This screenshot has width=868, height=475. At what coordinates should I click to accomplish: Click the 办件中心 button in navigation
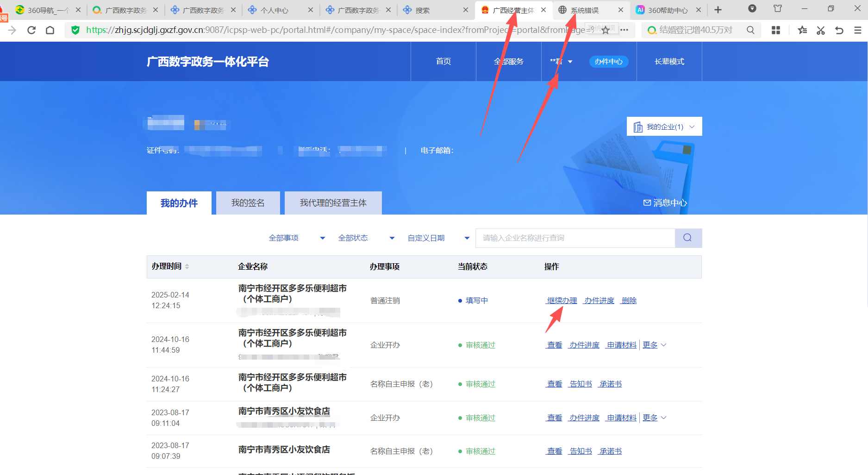coord(608,62)
